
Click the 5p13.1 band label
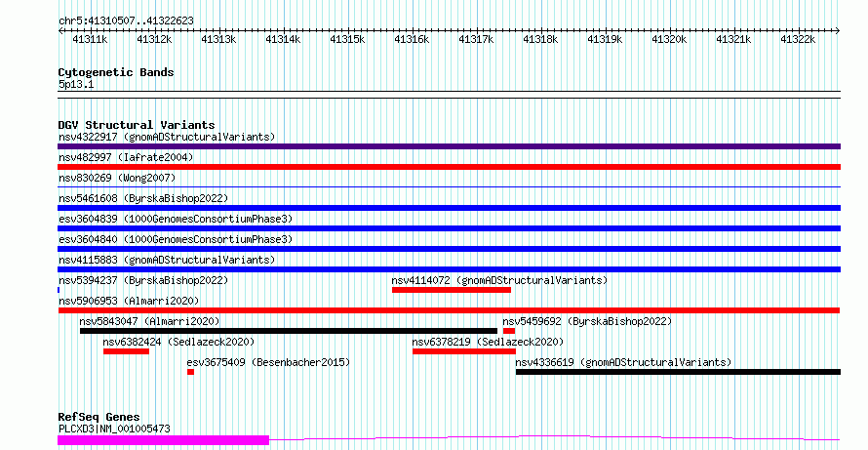[76, 85]
